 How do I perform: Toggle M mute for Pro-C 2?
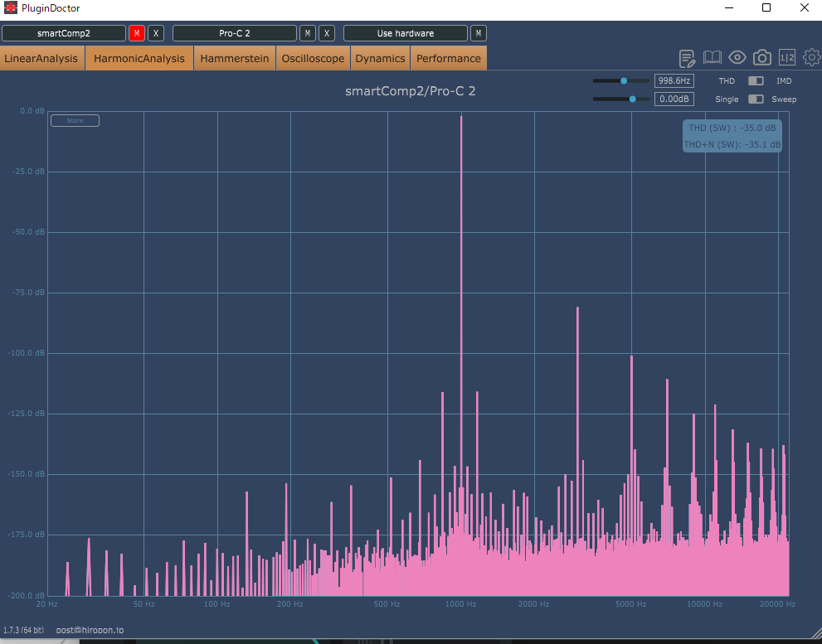click(x=308, y=33)
